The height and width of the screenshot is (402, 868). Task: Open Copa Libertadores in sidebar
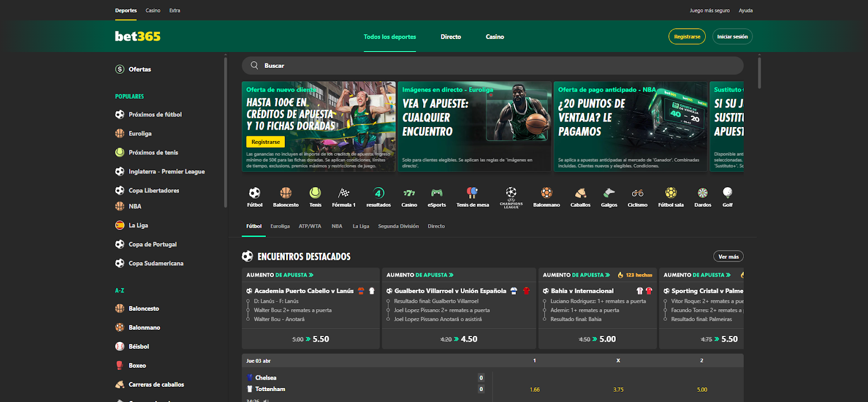154,190
